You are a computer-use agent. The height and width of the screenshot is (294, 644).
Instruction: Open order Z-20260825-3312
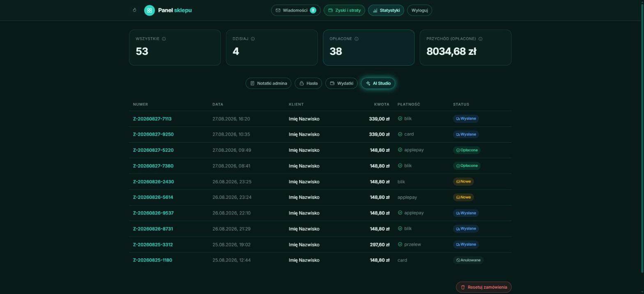[153, 245]
